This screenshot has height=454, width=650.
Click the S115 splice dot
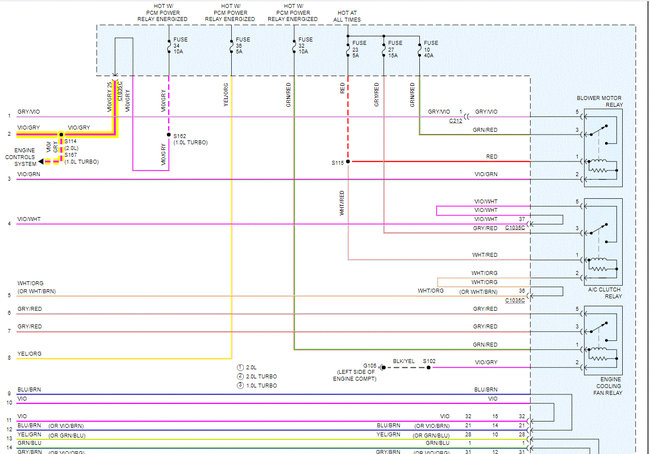click(x=348, y=161)
